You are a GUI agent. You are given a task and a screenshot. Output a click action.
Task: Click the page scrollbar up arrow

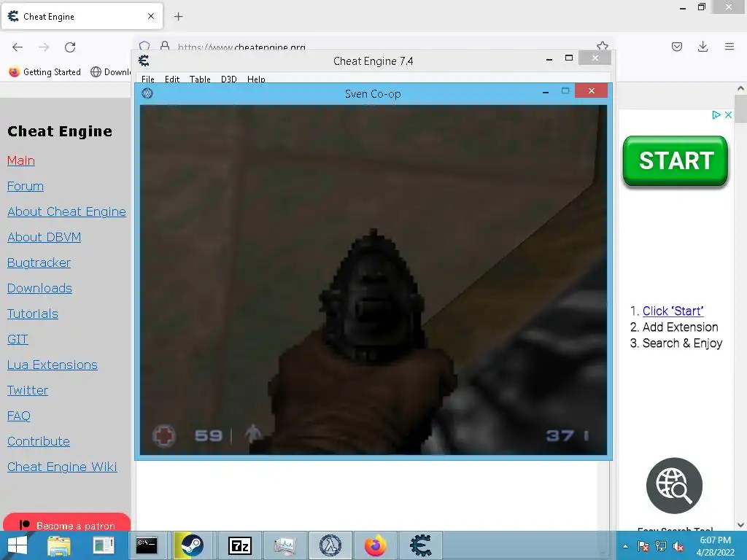pos(740,88)
